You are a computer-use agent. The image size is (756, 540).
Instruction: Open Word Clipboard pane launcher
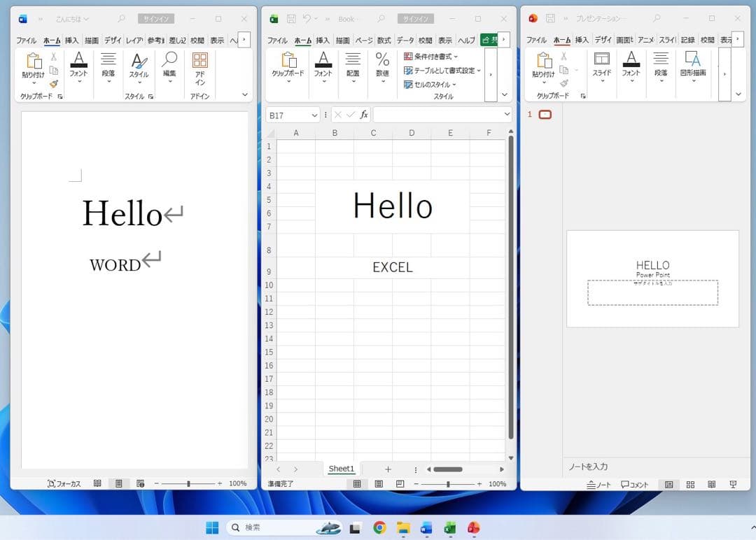pyautogui.click(x=60, y=97)
